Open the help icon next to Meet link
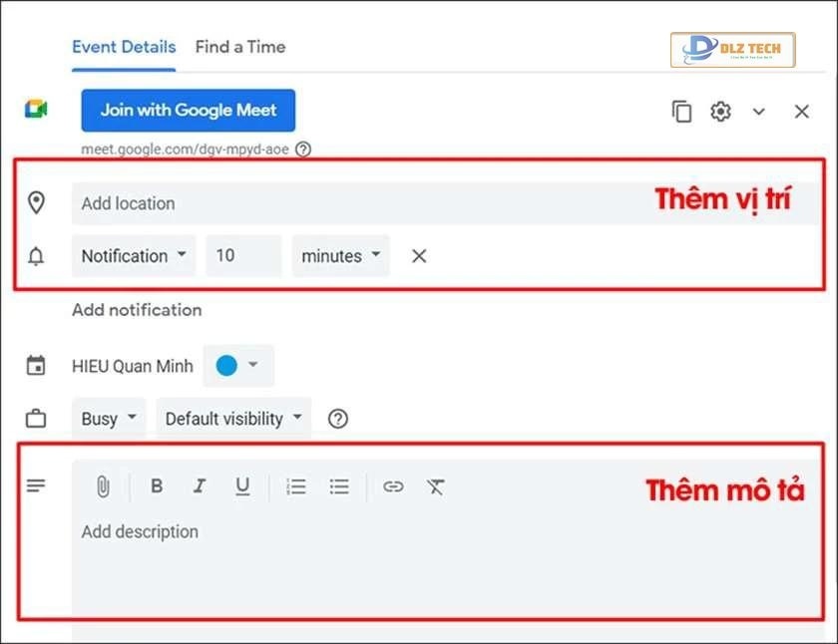This screenshot has width=838, height=644. tap(303, 149)
